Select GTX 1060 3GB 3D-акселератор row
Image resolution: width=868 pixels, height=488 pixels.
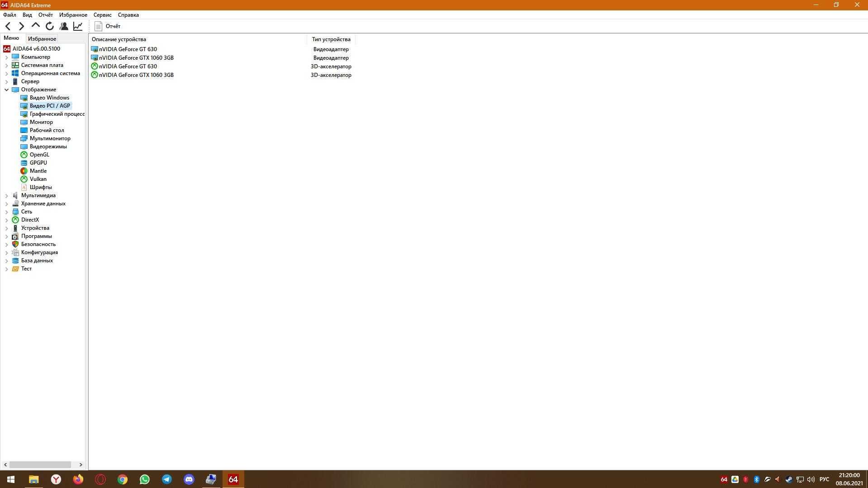[x=222, y=75]
